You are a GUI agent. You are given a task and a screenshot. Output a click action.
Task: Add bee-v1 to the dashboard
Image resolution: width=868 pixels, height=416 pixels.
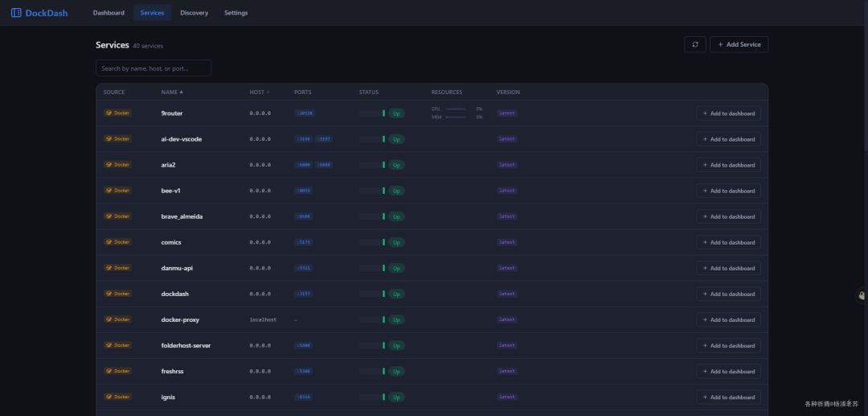728,191
